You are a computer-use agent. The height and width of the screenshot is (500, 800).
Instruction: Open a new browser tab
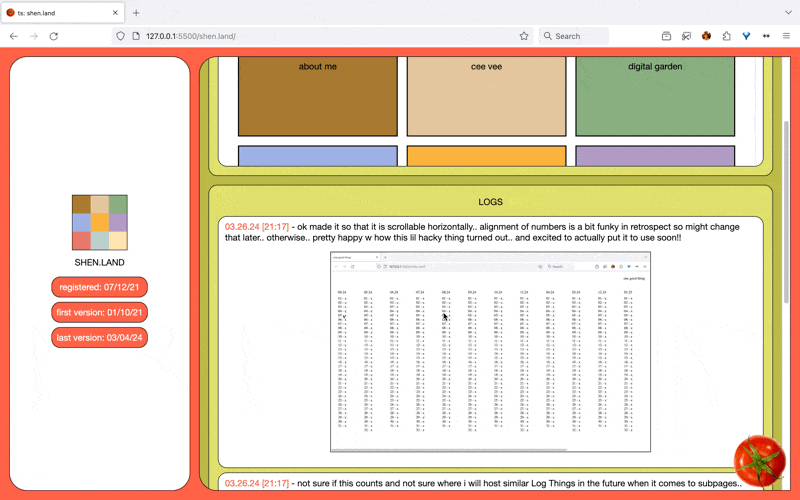pos(136,13)
